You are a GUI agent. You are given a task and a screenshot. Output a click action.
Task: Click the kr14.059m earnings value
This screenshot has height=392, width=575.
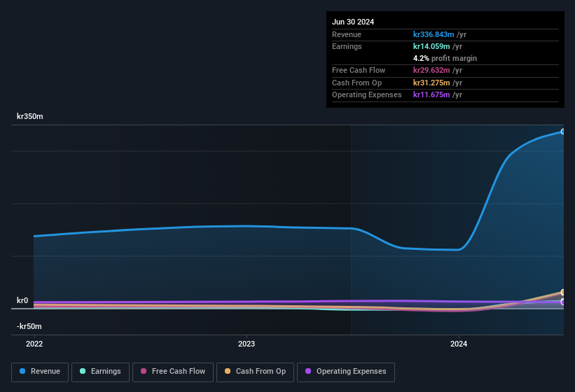pyautogui.click(x=431, y=46)
